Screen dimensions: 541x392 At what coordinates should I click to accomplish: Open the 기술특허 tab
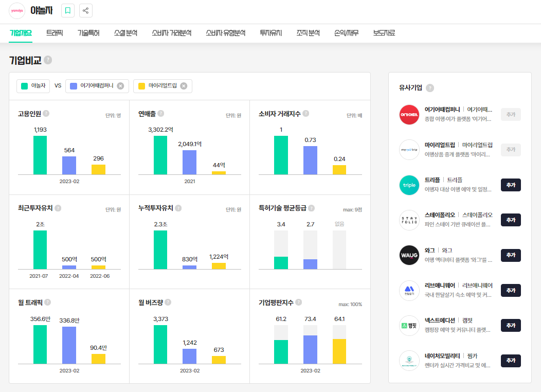point(88,33)
